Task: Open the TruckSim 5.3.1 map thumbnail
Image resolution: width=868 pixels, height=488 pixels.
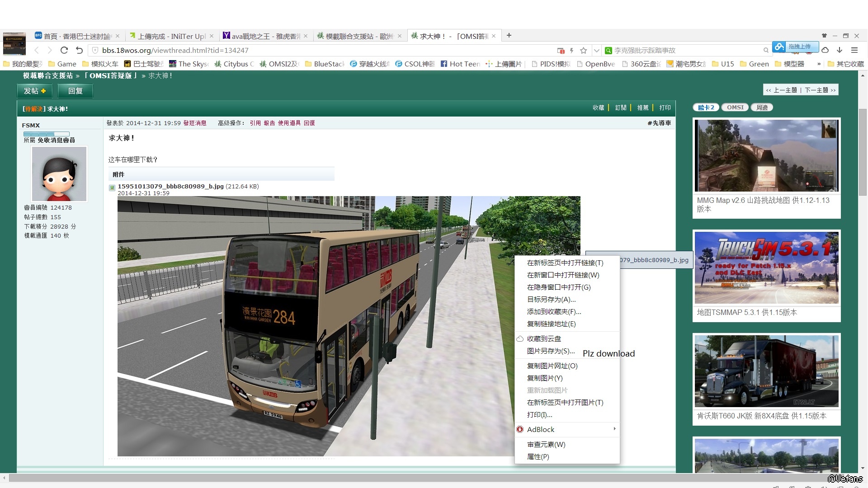Action: (x=766, y=267)
